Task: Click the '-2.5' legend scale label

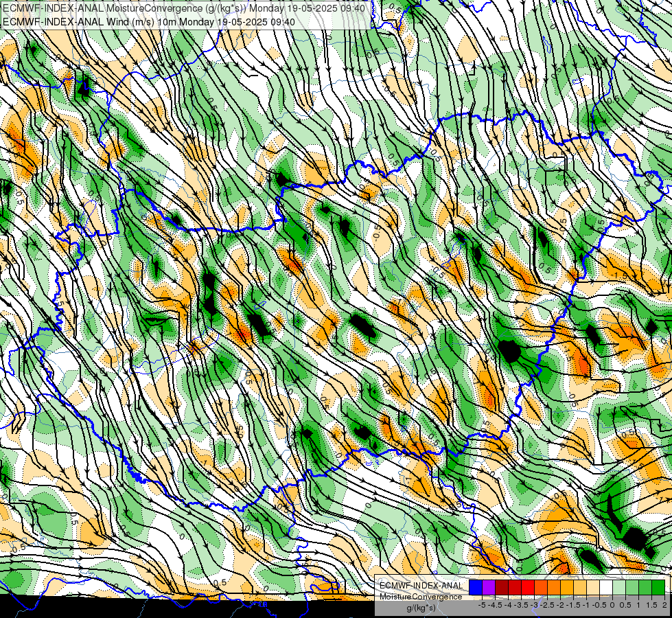Action: [x=547, y=605]
